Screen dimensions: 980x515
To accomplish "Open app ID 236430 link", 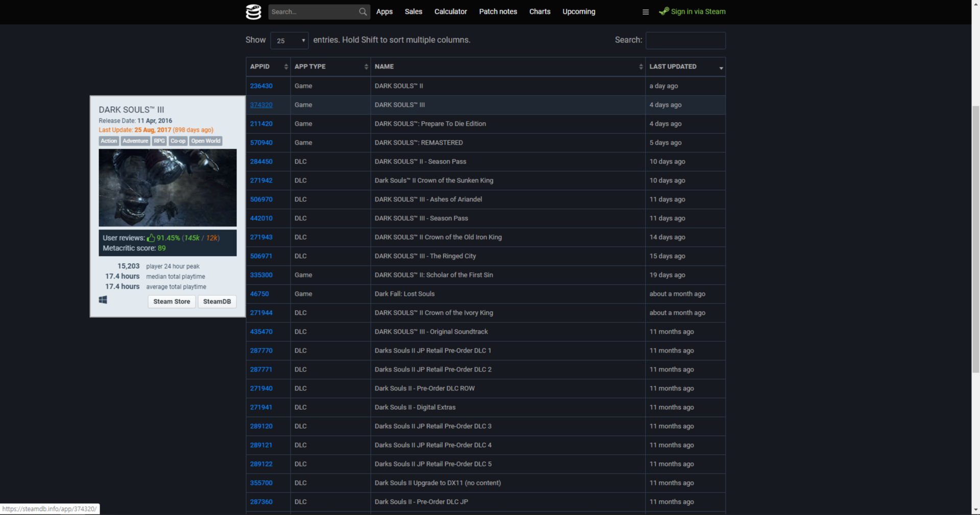I will 261,86.
